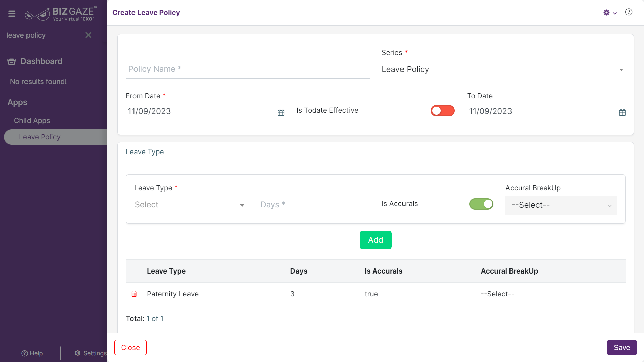Screen dimensions: 644x362
Task: Select Leave Policy in sidebar
Action: click(56, 137)
